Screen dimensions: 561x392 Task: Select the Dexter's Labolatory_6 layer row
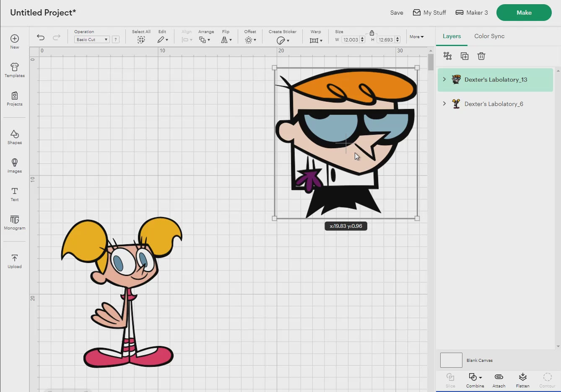(495, 104)
